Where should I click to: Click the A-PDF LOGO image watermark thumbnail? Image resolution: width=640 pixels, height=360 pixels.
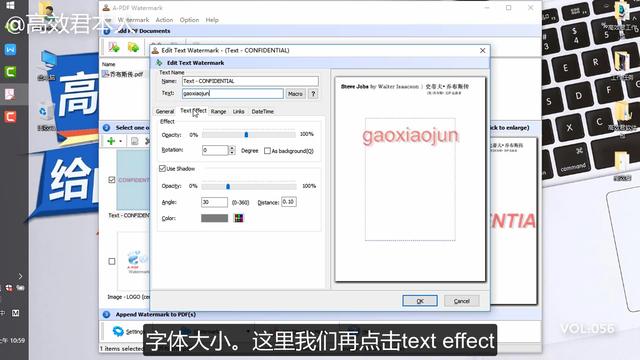134,262
